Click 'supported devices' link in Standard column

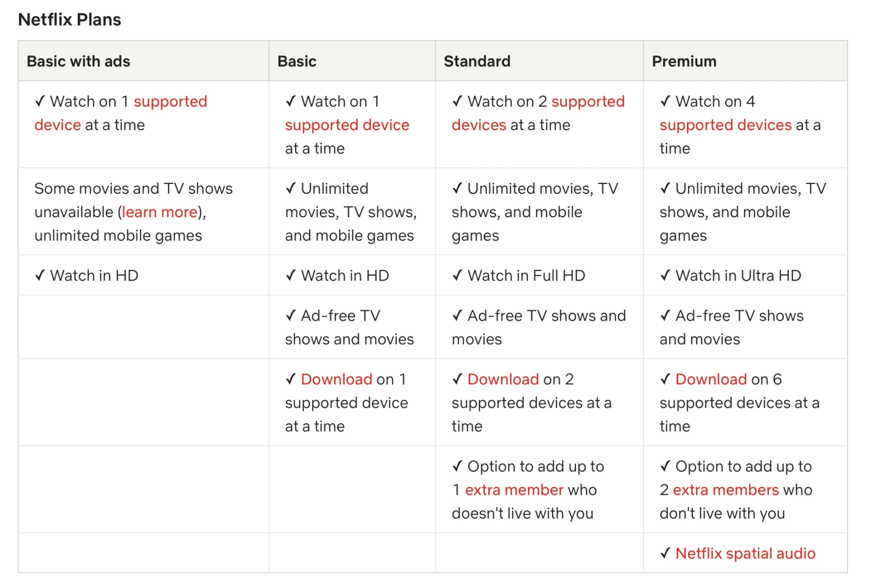(587, 102)
